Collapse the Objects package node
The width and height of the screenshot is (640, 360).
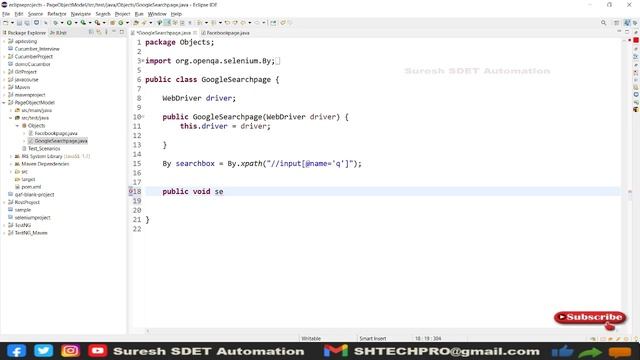(18, 126)
